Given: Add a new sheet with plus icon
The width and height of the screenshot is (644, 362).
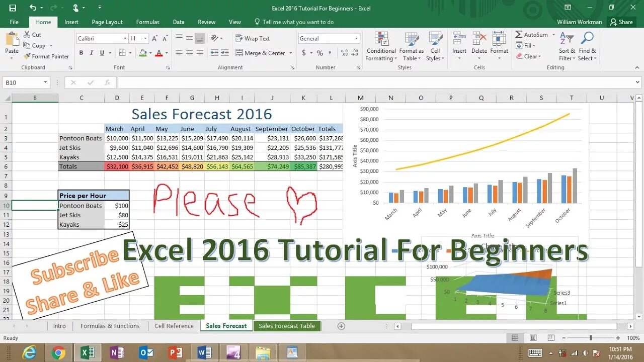Looking at the screenshot, I should (341, 326).
